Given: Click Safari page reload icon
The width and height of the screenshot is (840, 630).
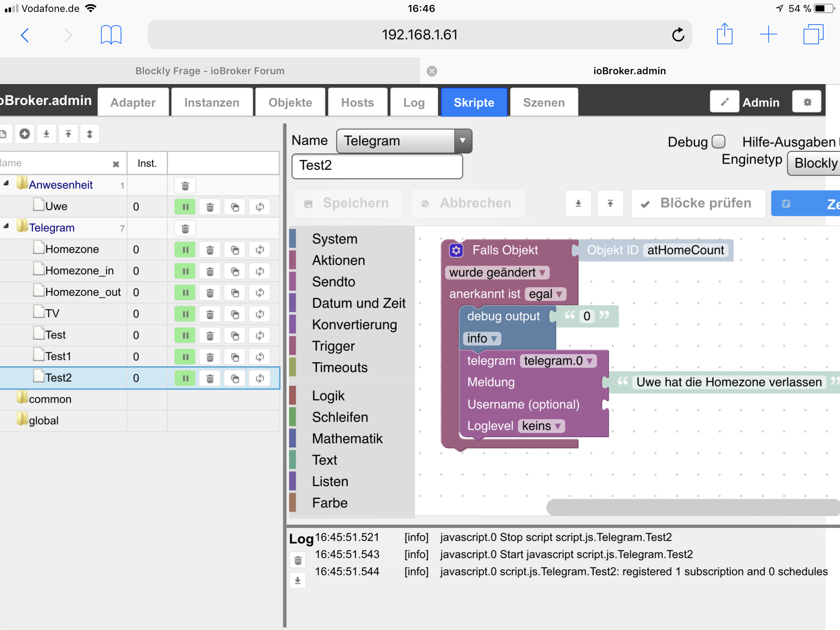Looking at the screenshot, I should point(678,35).
